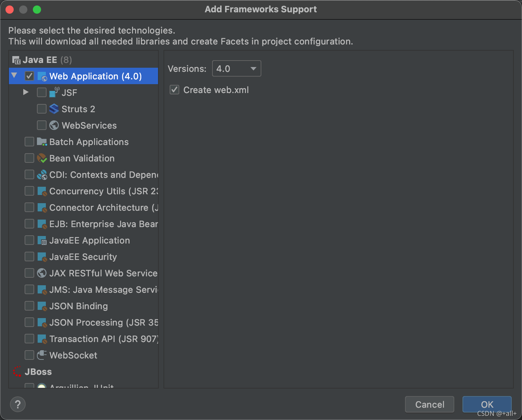Image resolution: width=522 pixels, height=420 pixels.
Task: Uncheck the Web Application (4.0) checkbox
Action: coord(29,76)
